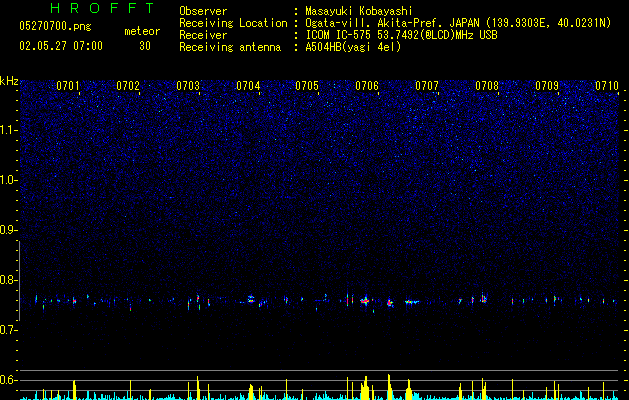Click the date stamp 02.05.27 07:00

(61, 46)
